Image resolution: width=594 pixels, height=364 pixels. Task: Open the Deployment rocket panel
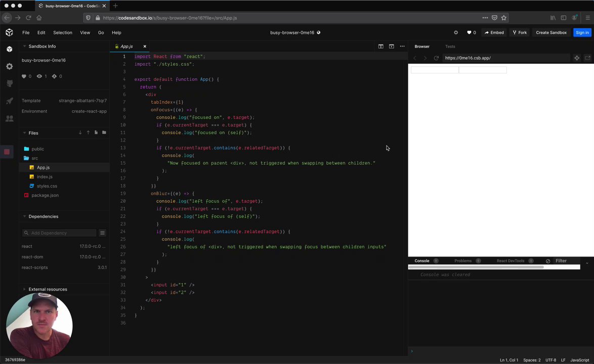tap(9, 101)
